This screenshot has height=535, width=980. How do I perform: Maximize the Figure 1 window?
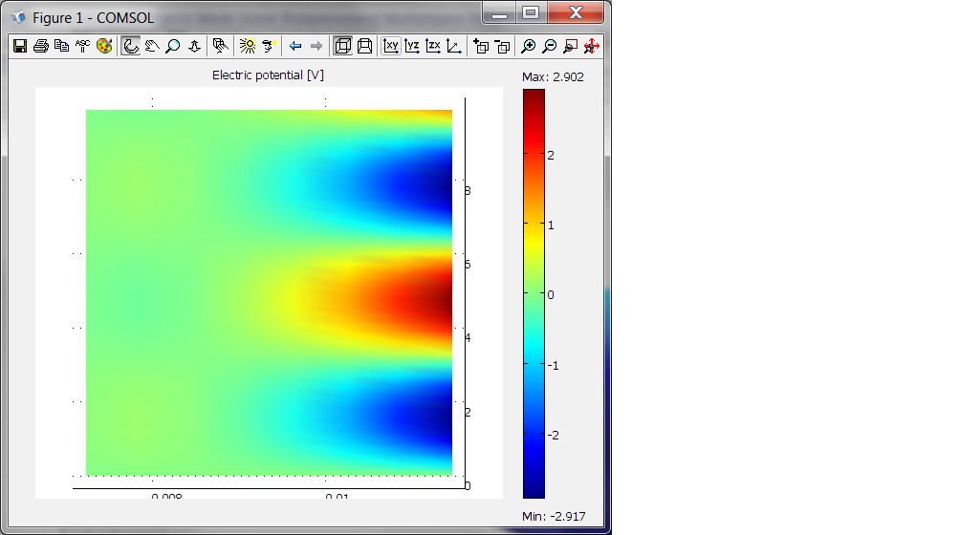531,12
